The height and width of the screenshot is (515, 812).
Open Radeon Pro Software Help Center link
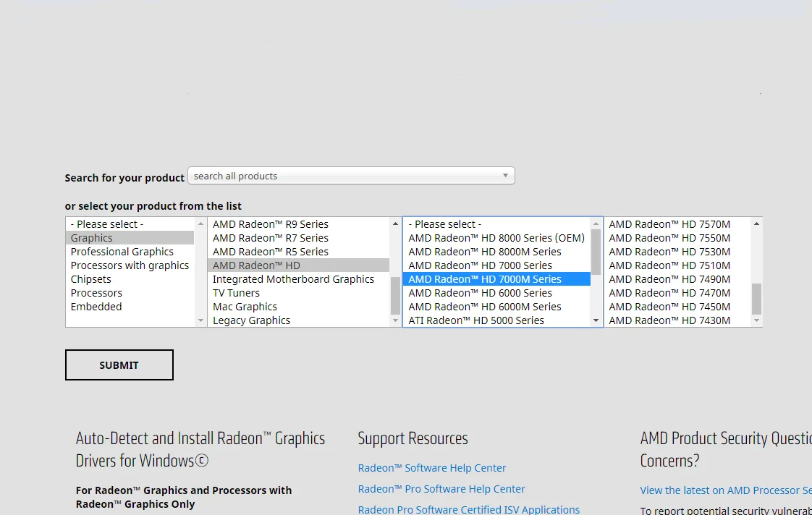point(441,489)
